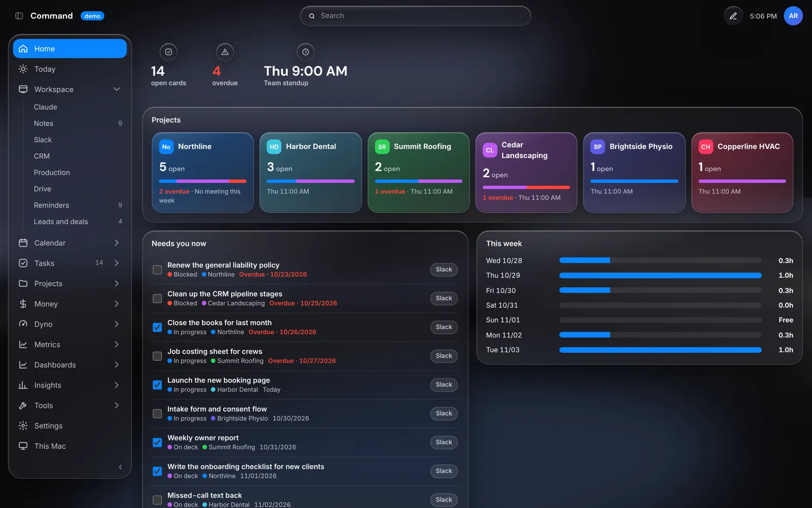This screenshot has width=812, height=508.
Task: Click the Thu 10/29 hours bar
Action: pyautogui.click(x=660, y=275)
